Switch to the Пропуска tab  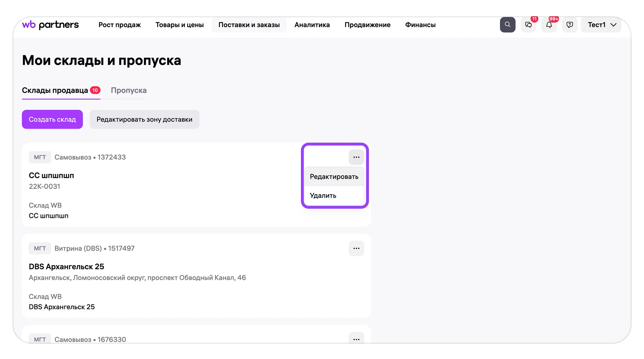129,90
